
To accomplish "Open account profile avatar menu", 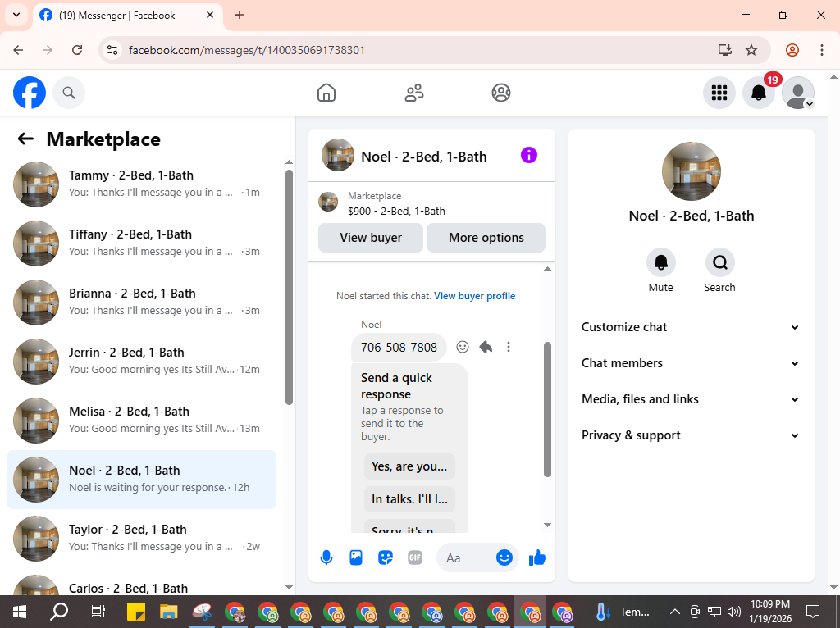I will 798,93.
